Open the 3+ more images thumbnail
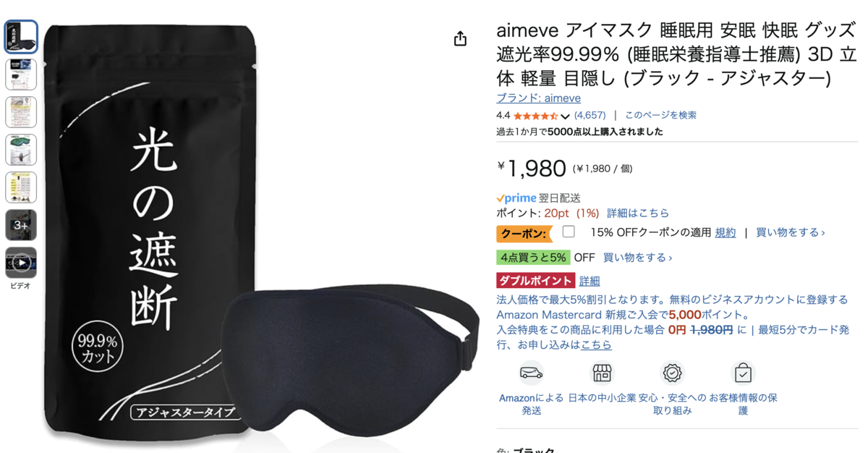The height and width of the screenshot is (453, 868). (21, 225)
